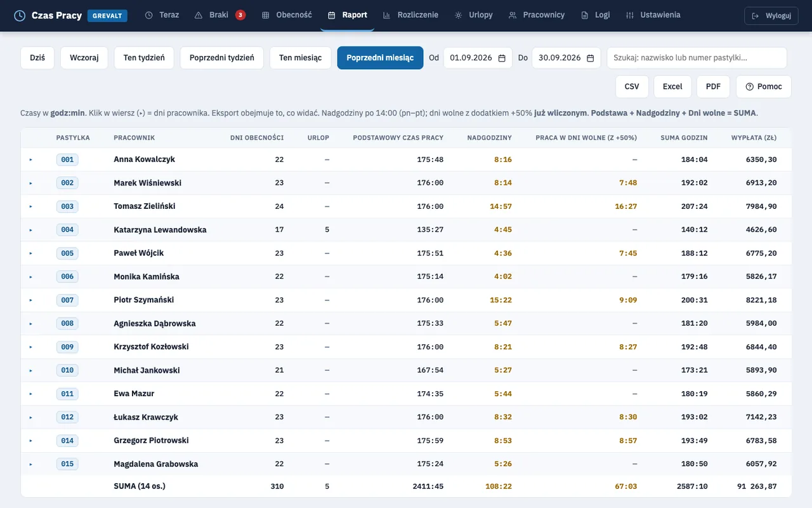Expand row for Marek Wiśniewski

coord(30,183)
